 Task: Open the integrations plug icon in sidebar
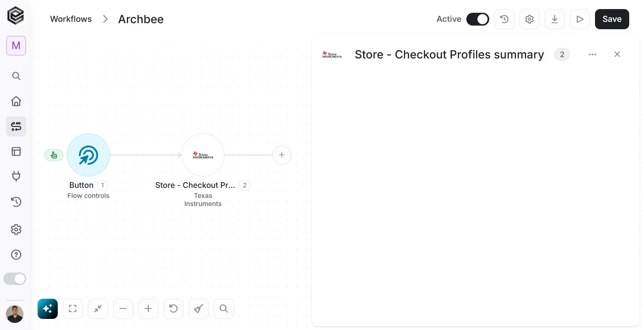[16, 176]
